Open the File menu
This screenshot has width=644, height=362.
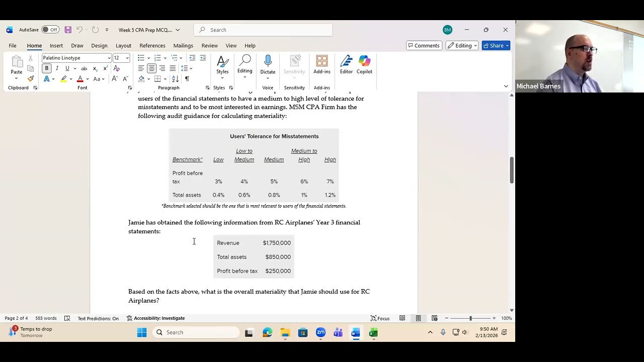(13, 46)
